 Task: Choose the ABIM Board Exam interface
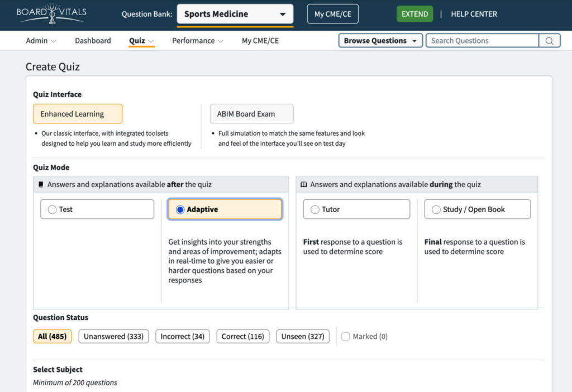[x=252, y=114]
